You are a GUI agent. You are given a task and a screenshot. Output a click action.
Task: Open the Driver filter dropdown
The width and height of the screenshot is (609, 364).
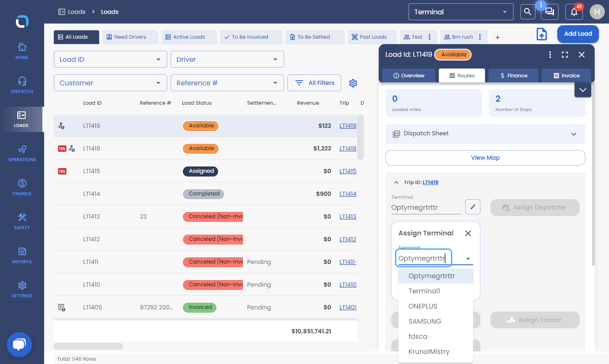point(227,59)
